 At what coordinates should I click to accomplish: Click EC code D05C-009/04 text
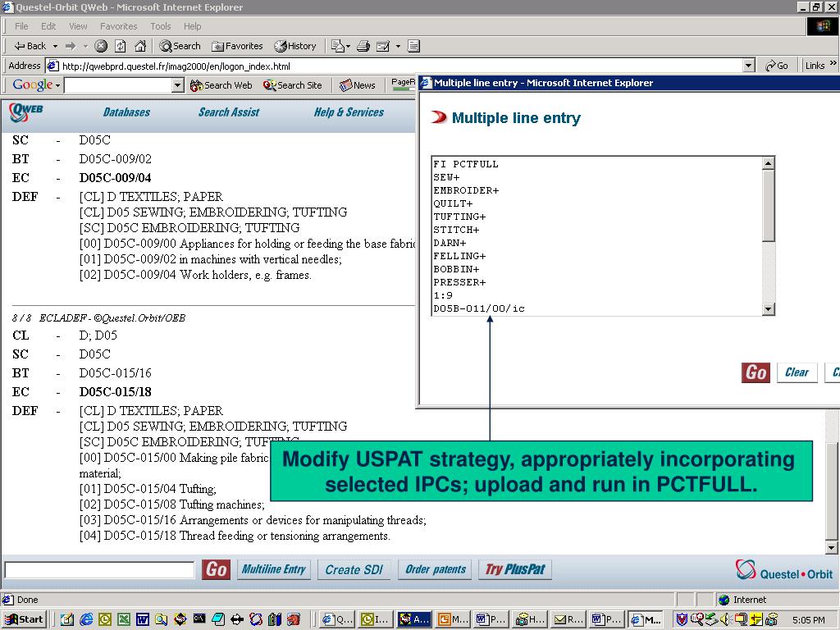coord(115,177)
